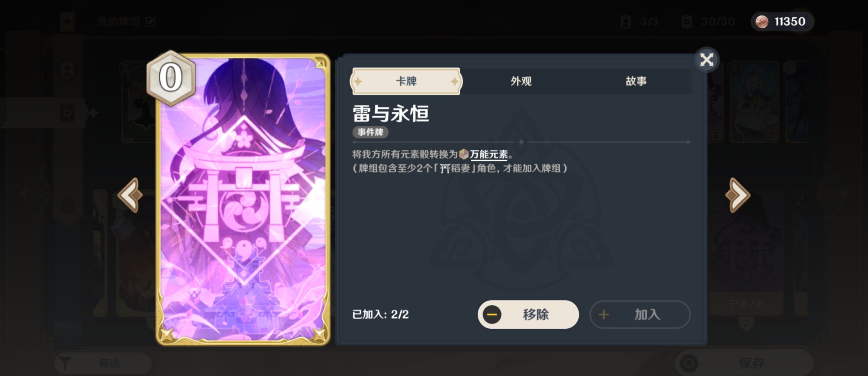Click the 事件牌 card type tag
Image resolution: width=868 pixels, height=376 pixels.
370,132
